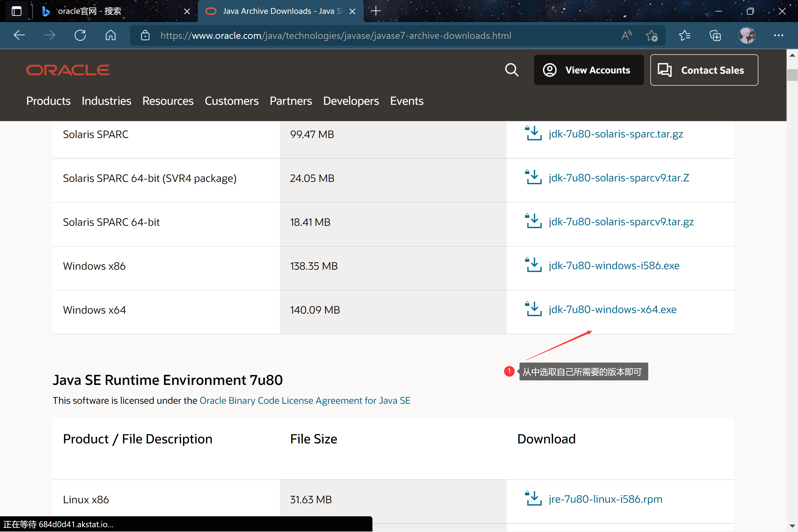This screenshot has width=798, height=532.
Task: Select the Windows x86 row label
Action: (94, 266)
